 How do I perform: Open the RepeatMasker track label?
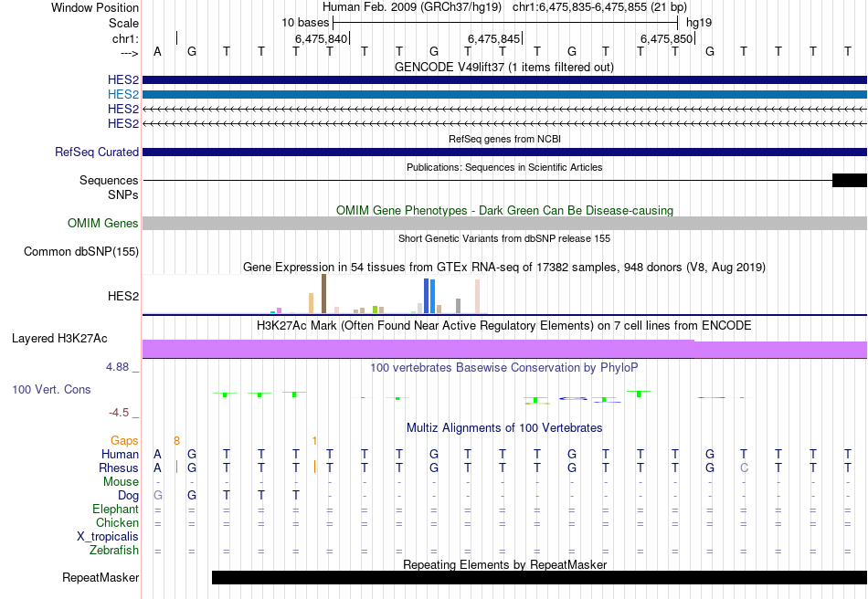[x=101, y=577]
